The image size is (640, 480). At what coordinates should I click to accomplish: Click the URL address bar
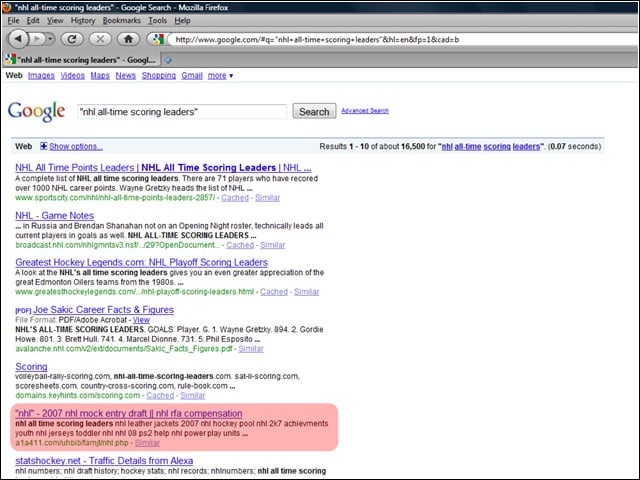tap(404, 39)
